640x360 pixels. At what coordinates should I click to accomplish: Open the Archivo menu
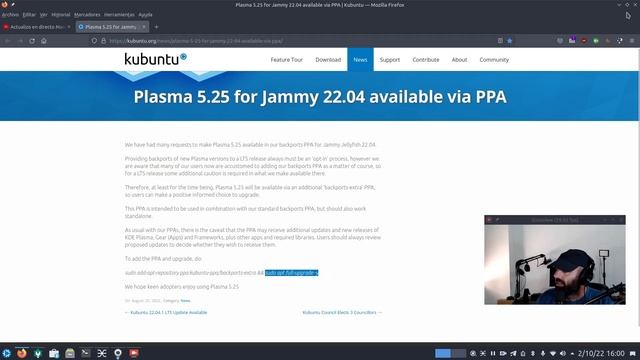coord(10,15)
